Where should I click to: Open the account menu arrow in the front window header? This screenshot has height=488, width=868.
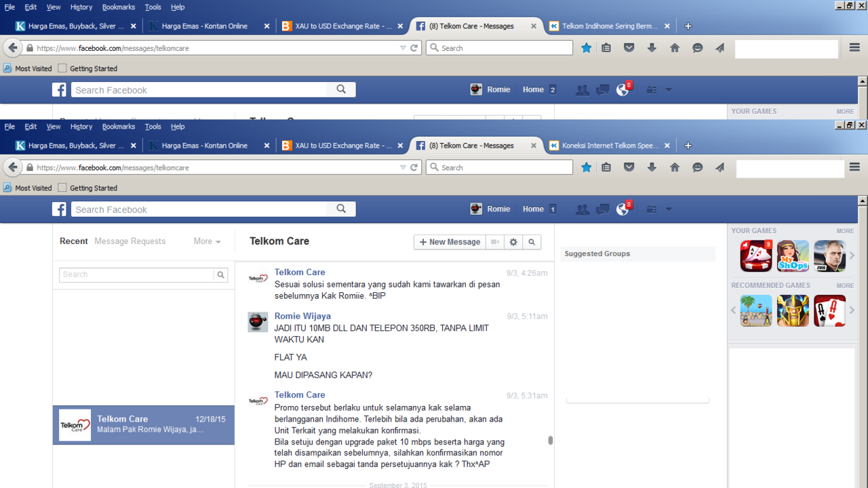click(669, 209)
